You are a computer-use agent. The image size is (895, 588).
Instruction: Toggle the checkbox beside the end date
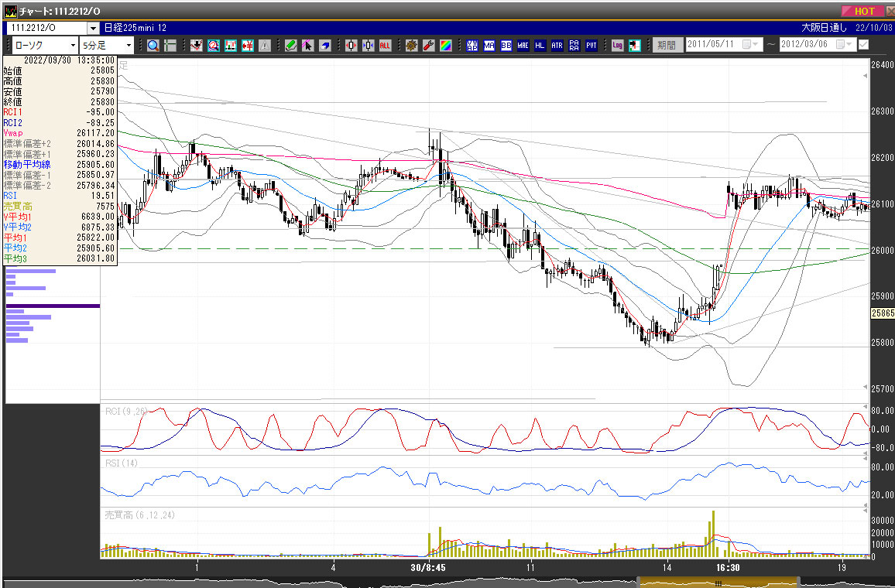(x=863, y=44)
